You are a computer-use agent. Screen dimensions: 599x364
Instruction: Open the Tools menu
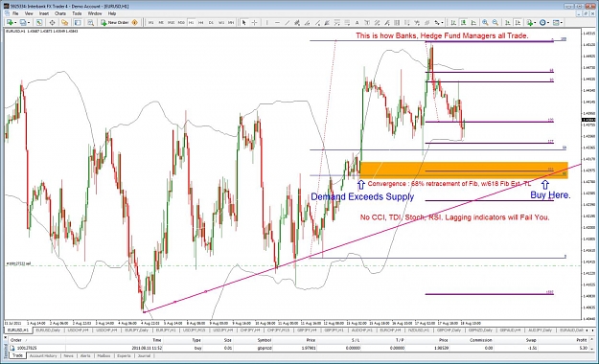pyautogui.click(x=77, y=13)
